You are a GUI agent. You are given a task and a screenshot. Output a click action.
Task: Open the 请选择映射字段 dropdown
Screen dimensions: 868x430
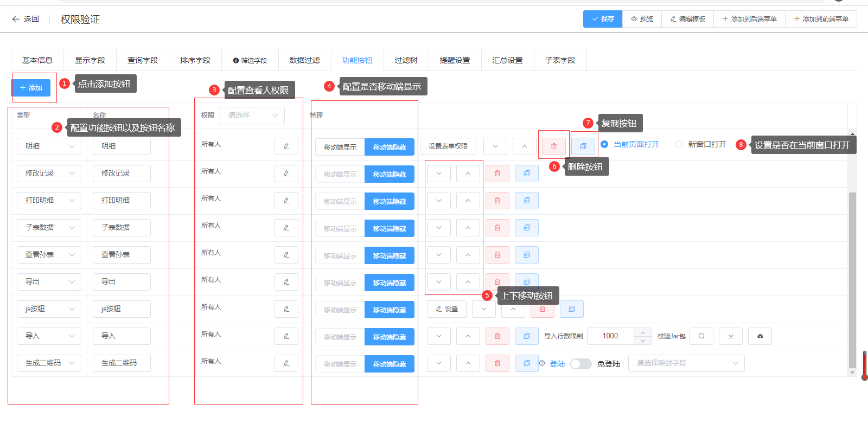tap(686, 363)
